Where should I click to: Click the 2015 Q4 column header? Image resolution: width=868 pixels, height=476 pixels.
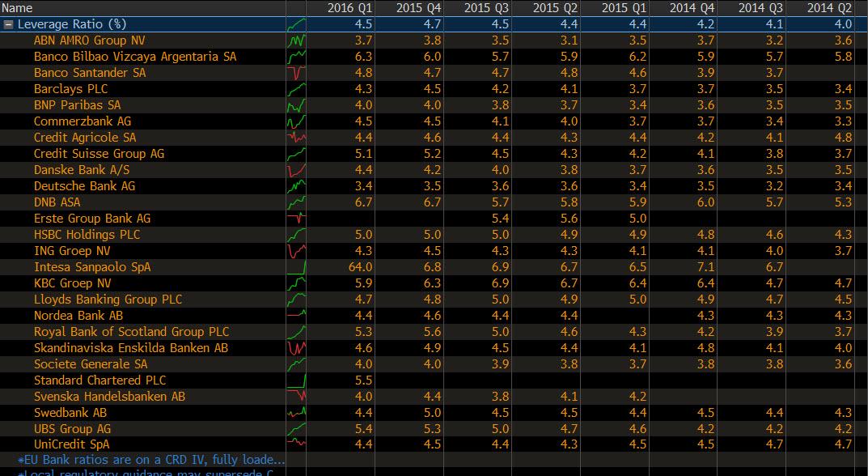coord(418,8)
